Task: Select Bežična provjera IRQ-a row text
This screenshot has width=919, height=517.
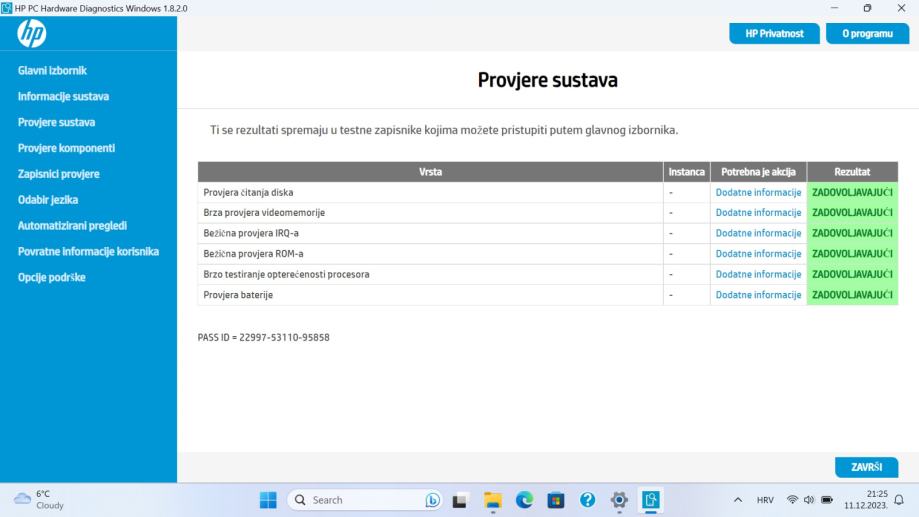Action: coord(251,233)
